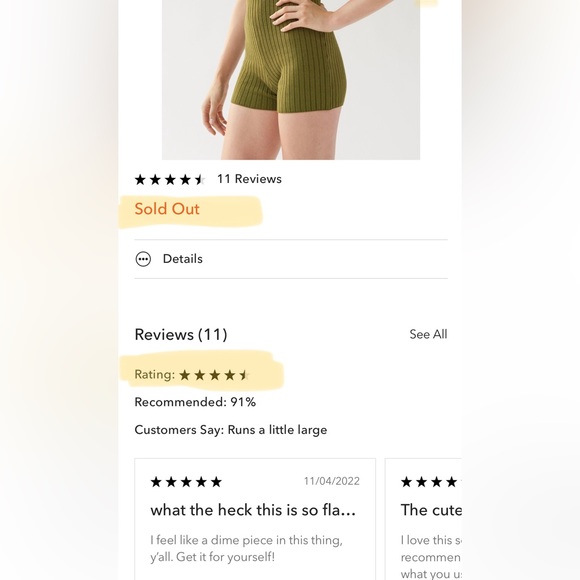Select the stars on the second review card
The height and width of the screenshot is (580, 580).
tap(431, 482)
